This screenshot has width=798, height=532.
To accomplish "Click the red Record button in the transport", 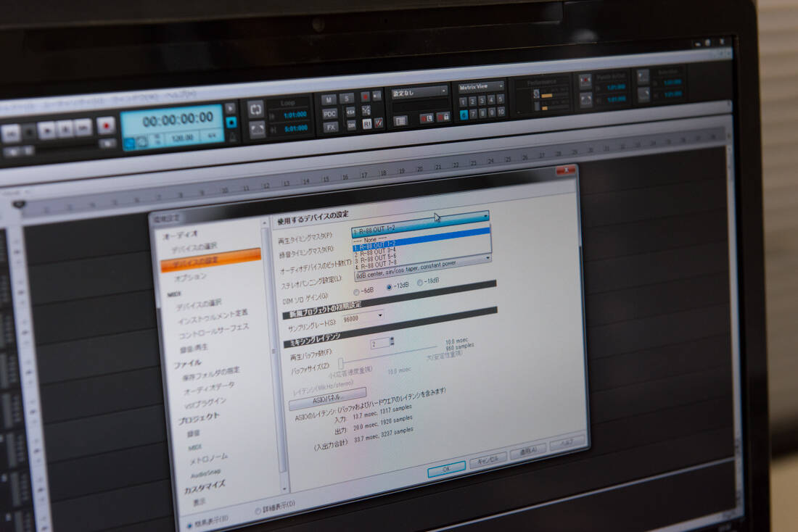I will point(106,125).
